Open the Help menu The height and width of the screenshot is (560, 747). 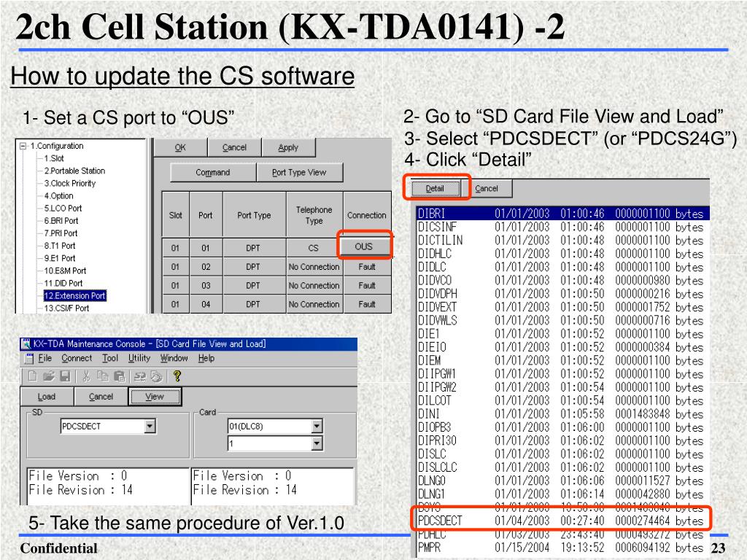click(206, 358)
